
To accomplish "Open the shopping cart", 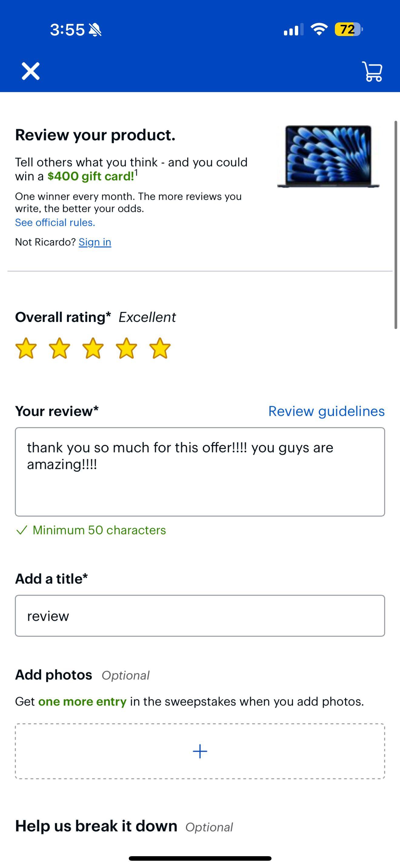I will coord(372,71).
